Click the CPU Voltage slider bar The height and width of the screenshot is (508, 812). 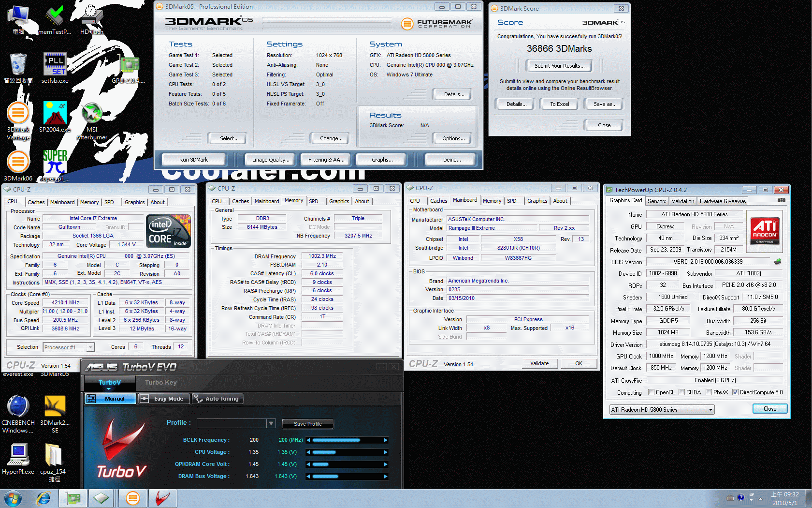pos(347,452)
